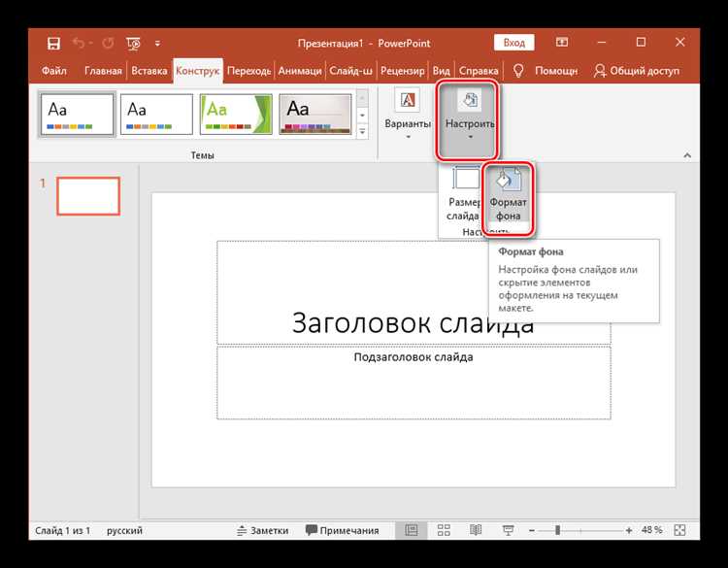Click the Подзаголовок слайда placeholder
Screen dimensions: 728x568
tap(414, 383)
